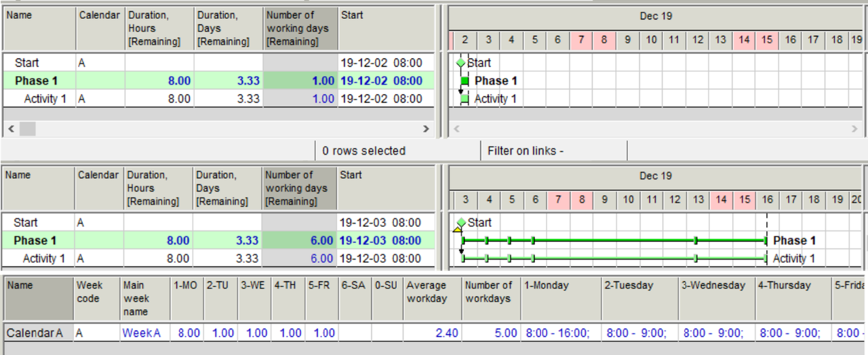Click the green Start milestone diamond dated 19-12-03
Viewport: 868px width, 355px height.
click(x=461, y=222)
